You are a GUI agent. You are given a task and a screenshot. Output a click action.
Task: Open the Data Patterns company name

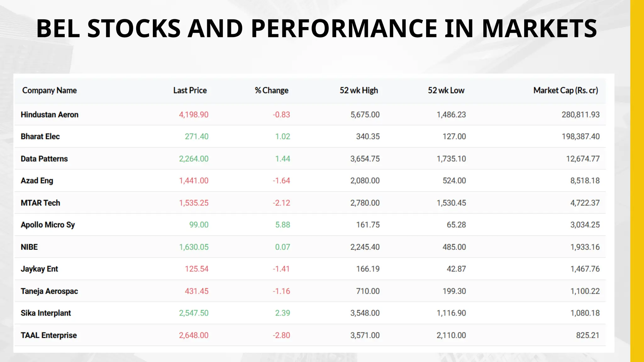pyautogui.click(x=44, y=159)
